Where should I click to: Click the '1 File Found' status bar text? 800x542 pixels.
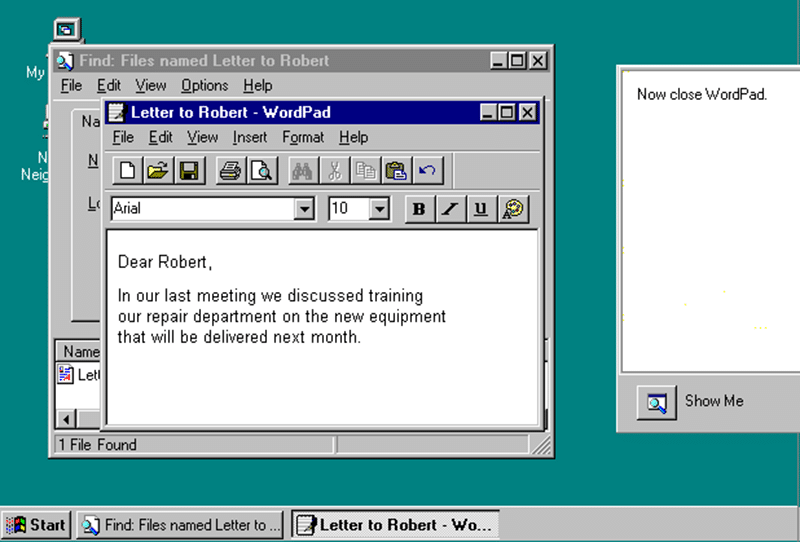pos(97,445)
